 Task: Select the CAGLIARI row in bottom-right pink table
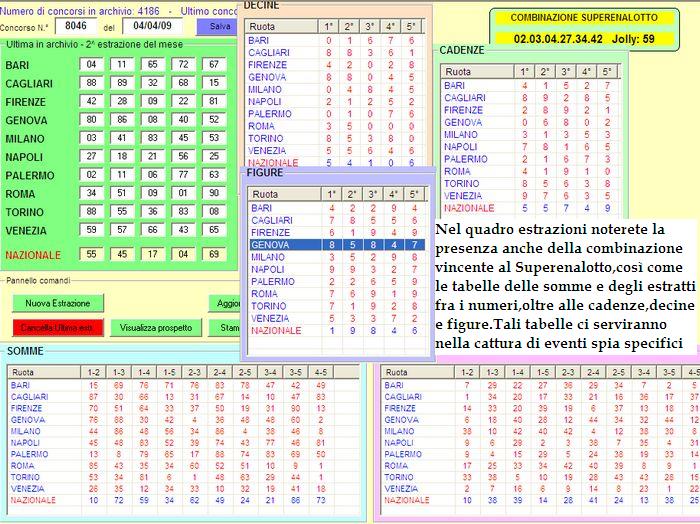pyautogui.click(x=541, y=396)
